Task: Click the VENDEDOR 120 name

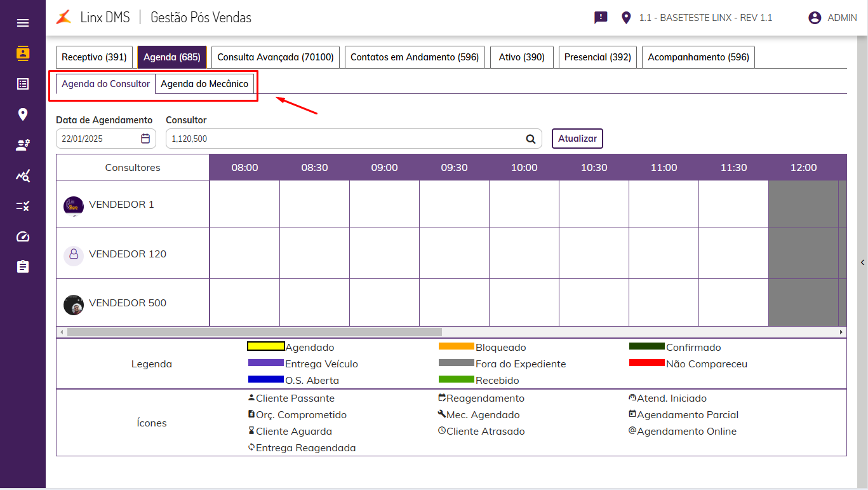Action: [x=128, y=254]
